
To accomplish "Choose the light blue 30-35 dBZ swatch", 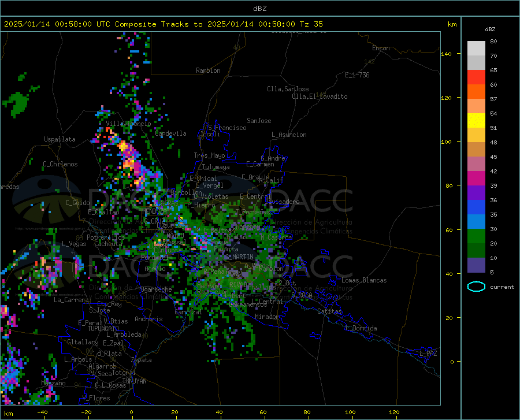I will (476, 222).
